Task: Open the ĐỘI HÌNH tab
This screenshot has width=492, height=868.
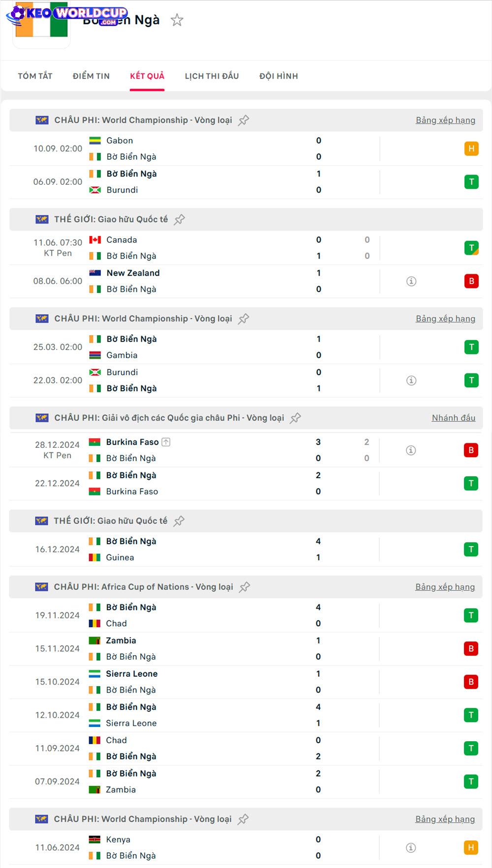Action: [x=278, y=76]
